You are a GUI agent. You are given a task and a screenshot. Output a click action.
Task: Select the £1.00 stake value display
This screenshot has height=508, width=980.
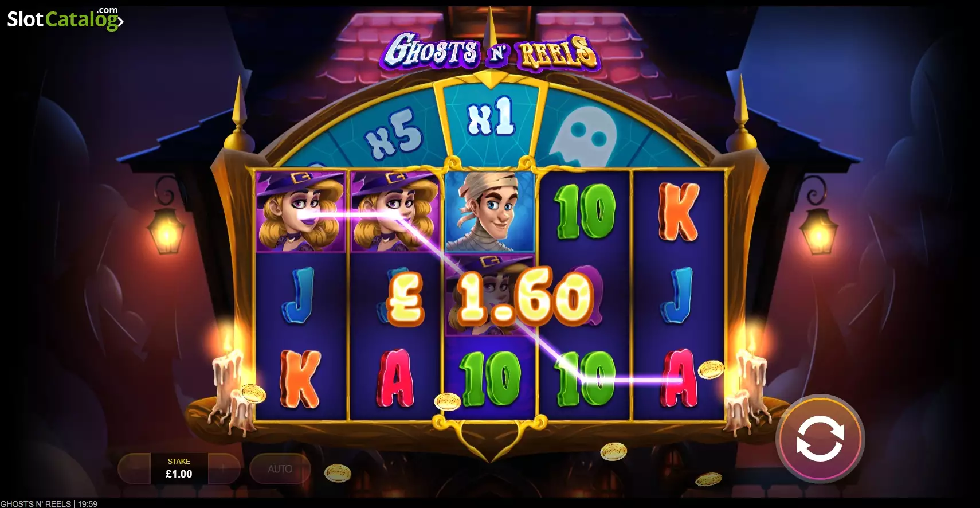179,468
